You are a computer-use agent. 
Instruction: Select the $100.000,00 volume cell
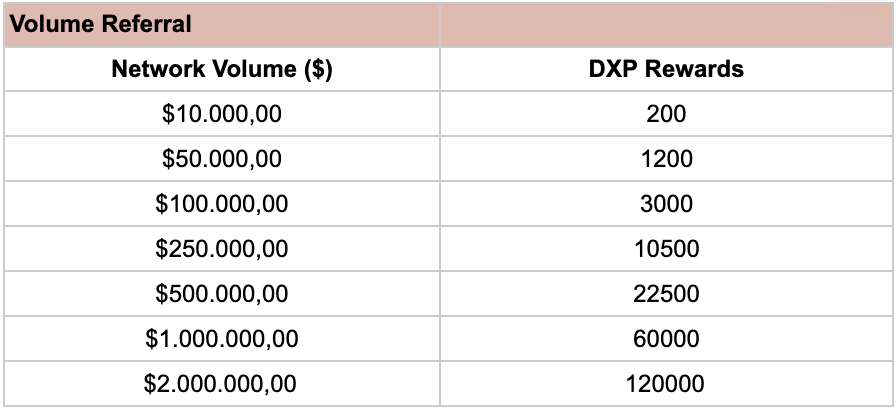click(222, 204)
